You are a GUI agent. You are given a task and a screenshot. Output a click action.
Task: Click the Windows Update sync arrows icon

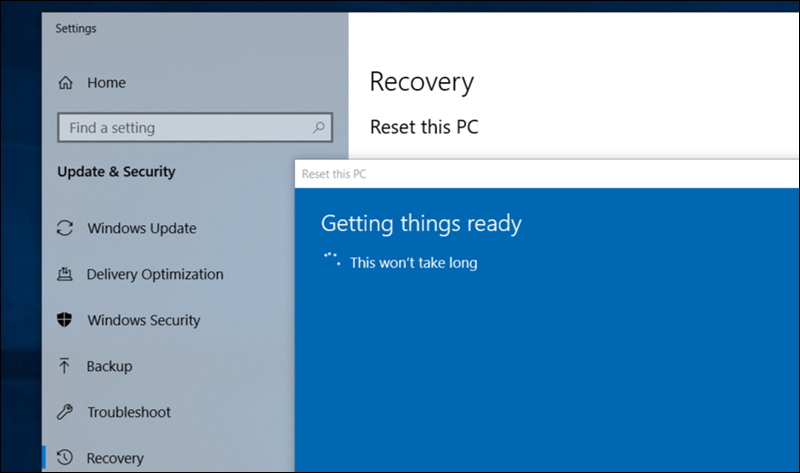click(x=65, y=228)
